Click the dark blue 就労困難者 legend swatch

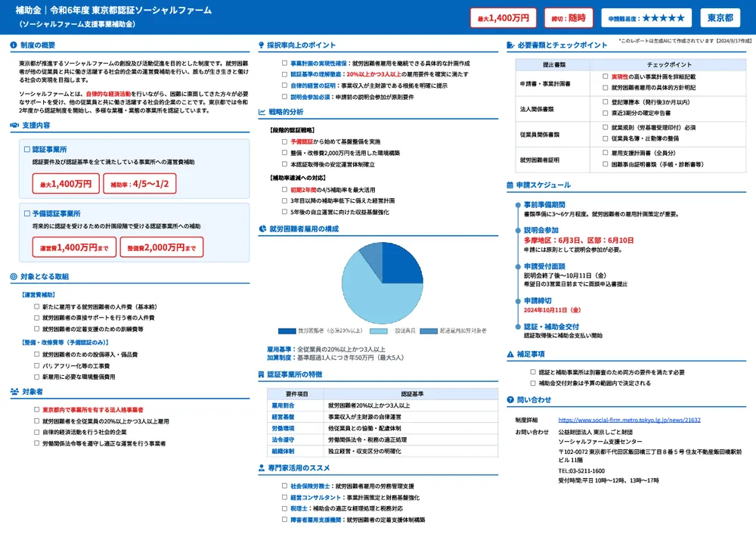pyautogui.click(x=287, y=331)
